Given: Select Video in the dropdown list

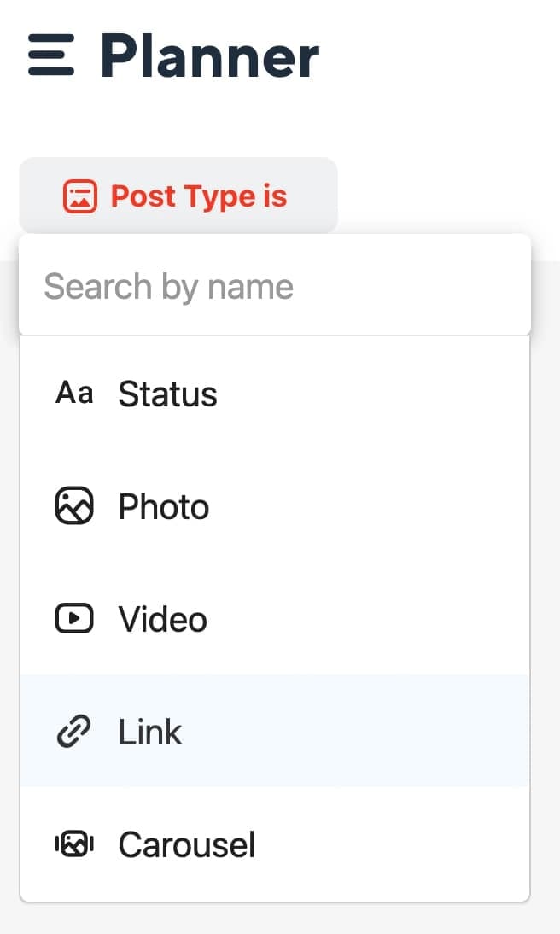Looking at the screenshot, I should [x=275, y=618].
